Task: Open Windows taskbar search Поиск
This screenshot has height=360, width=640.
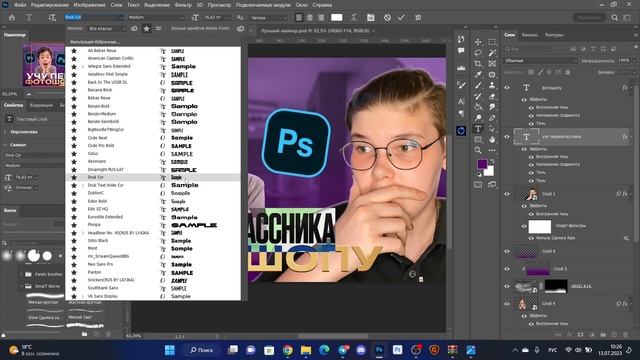Action: coord(202,350)
